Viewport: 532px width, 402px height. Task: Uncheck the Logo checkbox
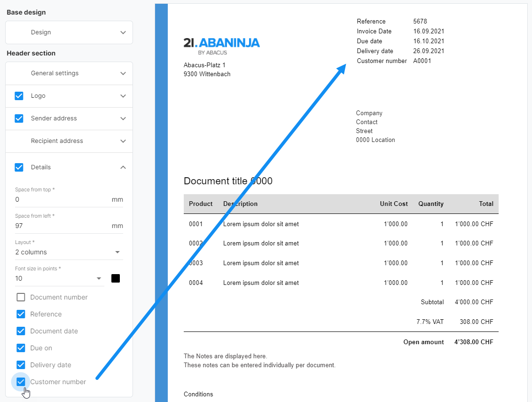point(19,96)
